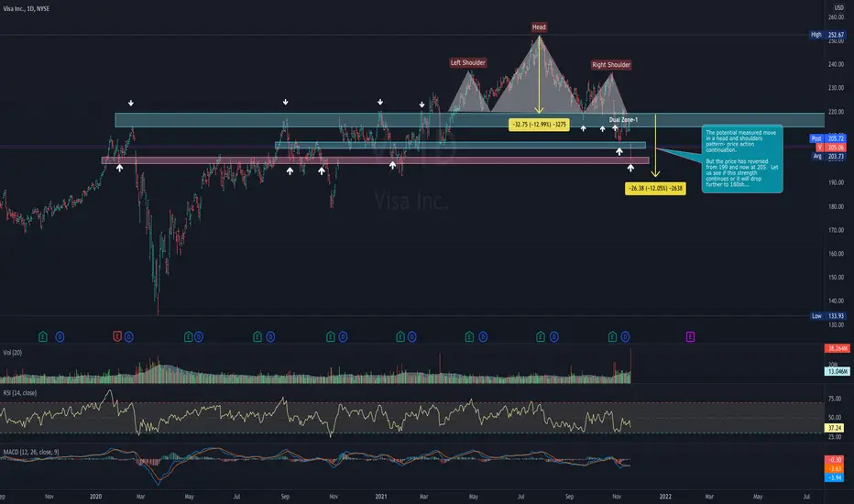This screenshot has width=854, height=504.
Task: Open the late April 2020 earnings marker
Action: point(188,336)
